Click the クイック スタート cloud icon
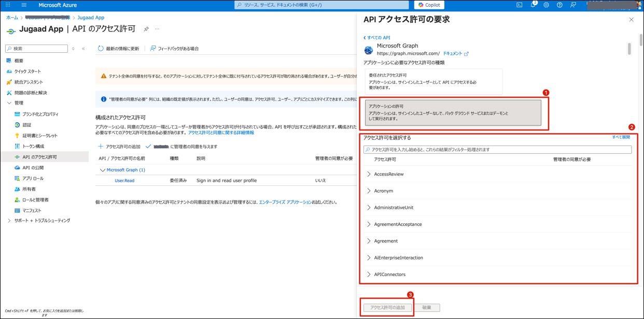The height and width of the screenshot is (319, 644). tap(9, 71)
